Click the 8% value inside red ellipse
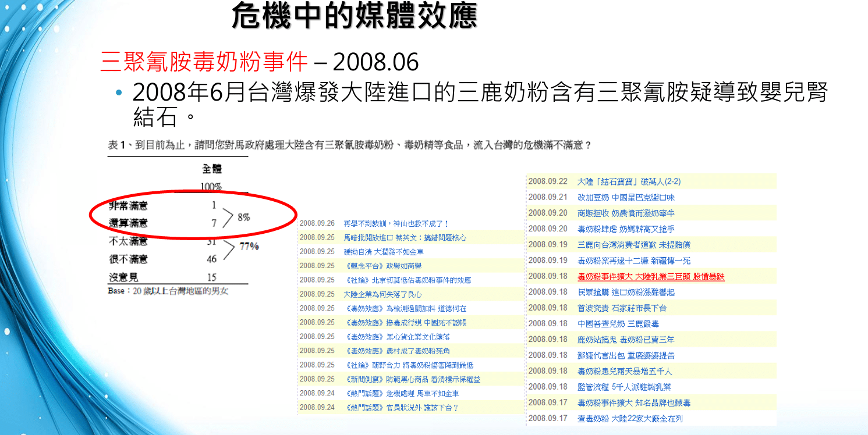Image resolution: width=868 pixels, height=435 pixels. 243,217
